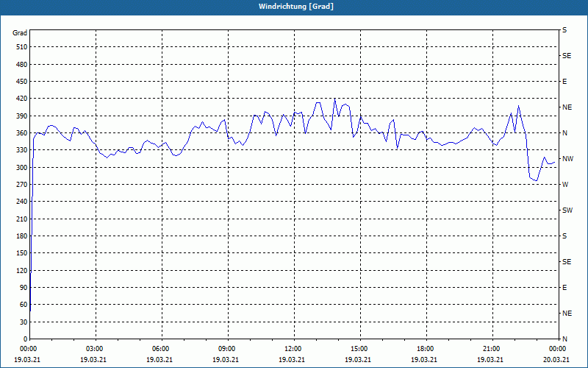Click the 0 y-axis value

point(25,339)
